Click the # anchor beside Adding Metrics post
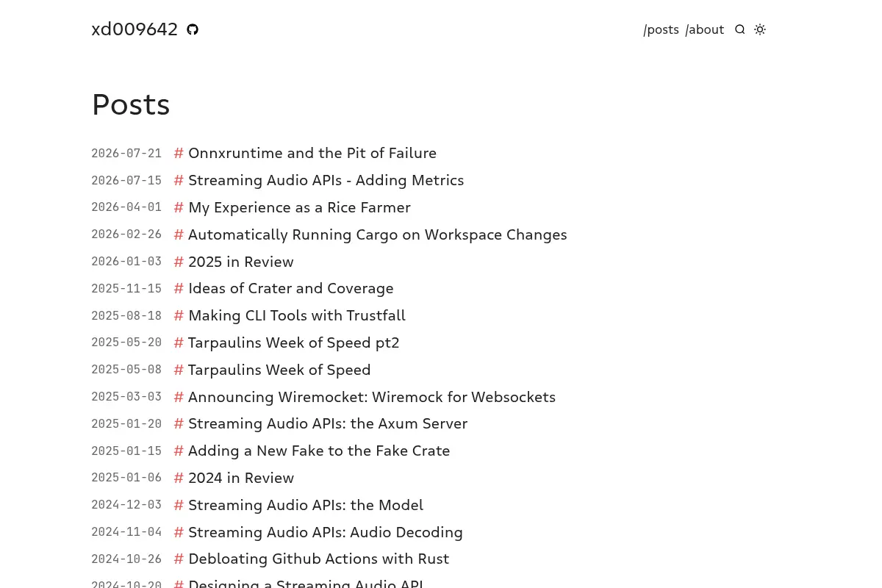 coord(179,180)
